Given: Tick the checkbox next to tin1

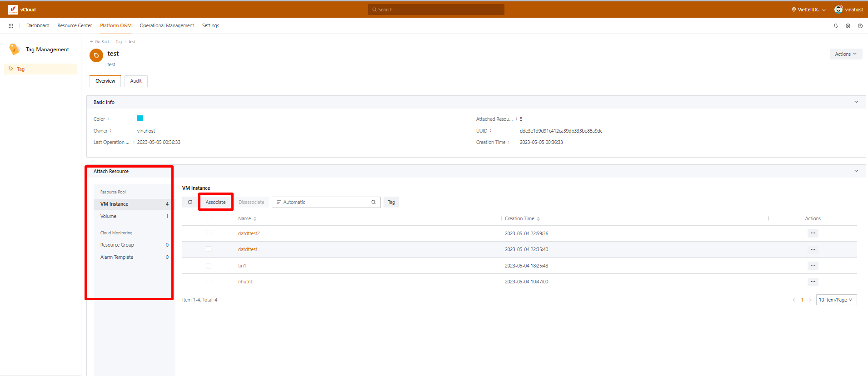Looking at the screenshot, I should [209, 266].
